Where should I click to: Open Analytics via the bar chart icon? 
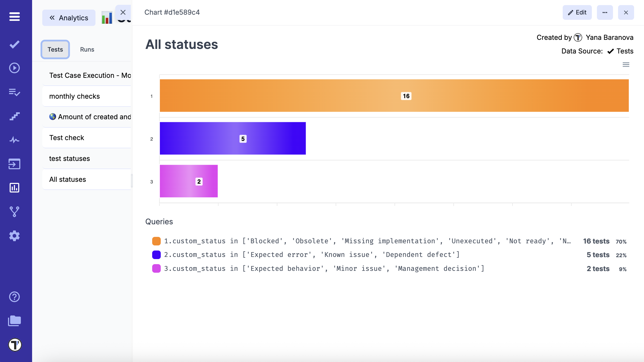[x=14, y=188]
